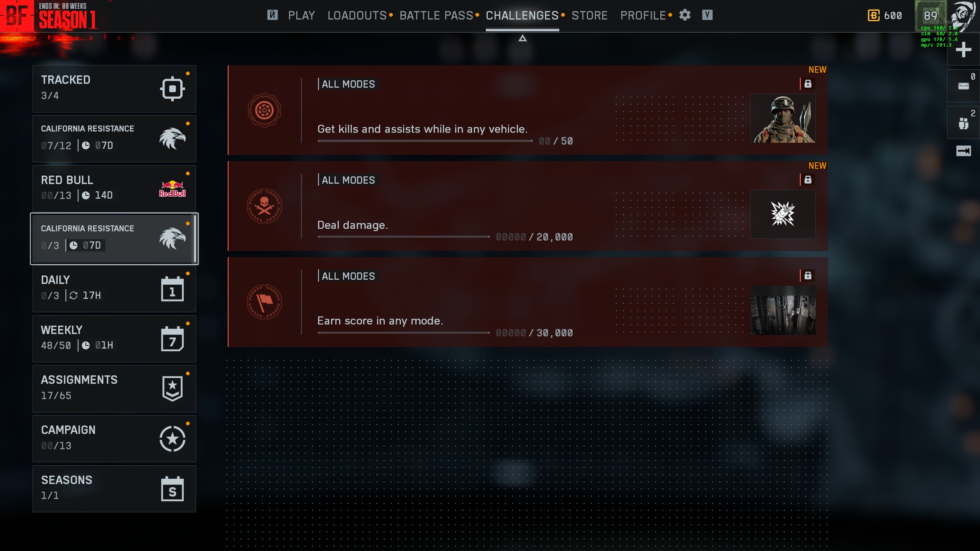The width and height of the screenshot is (980, 551).
Task: Collapse the menu using the triangle arrow
Action: (523, 38)
